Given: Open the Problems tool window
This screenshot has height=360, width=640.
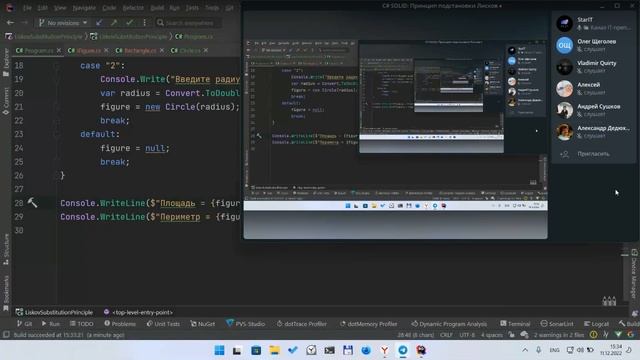Looking at the screenshot, I should 120,324.
